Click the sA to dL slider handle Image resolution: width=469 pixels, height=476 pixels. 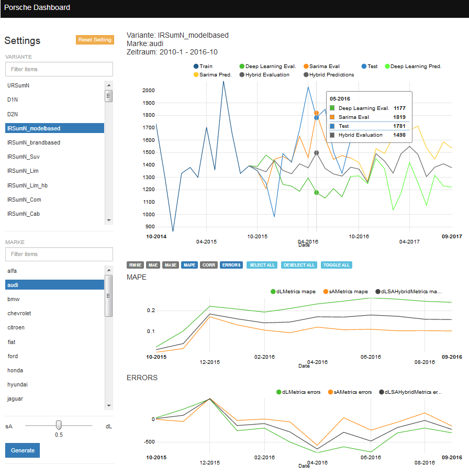point(59,425)
